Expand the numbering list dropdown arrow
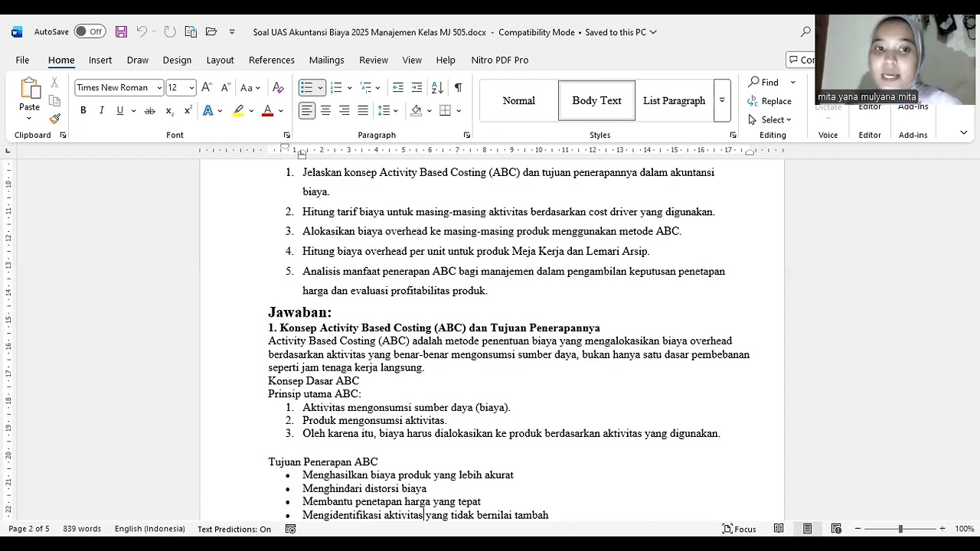This screenshot has width=980, height=551. pos(349,88)
